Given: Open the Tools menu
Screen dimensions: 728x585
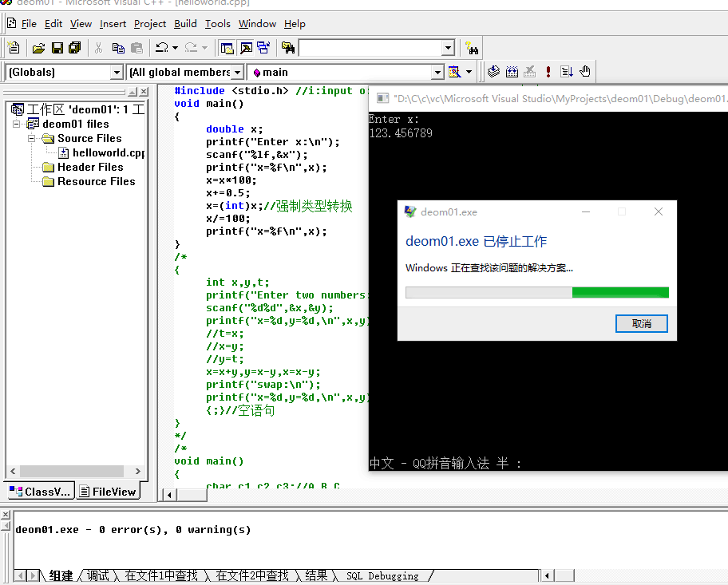Looking at the screenshot, I should [218, 24].
